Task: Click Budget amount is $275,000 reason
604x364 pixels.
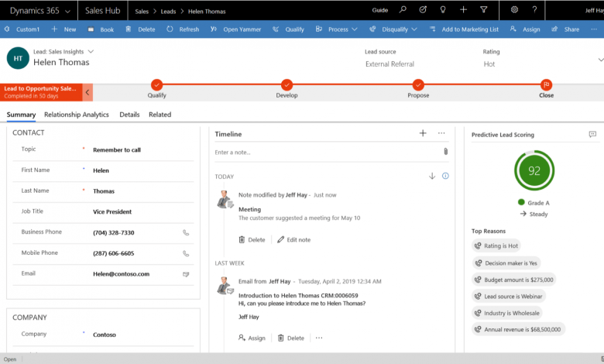Action: point(514,280)
